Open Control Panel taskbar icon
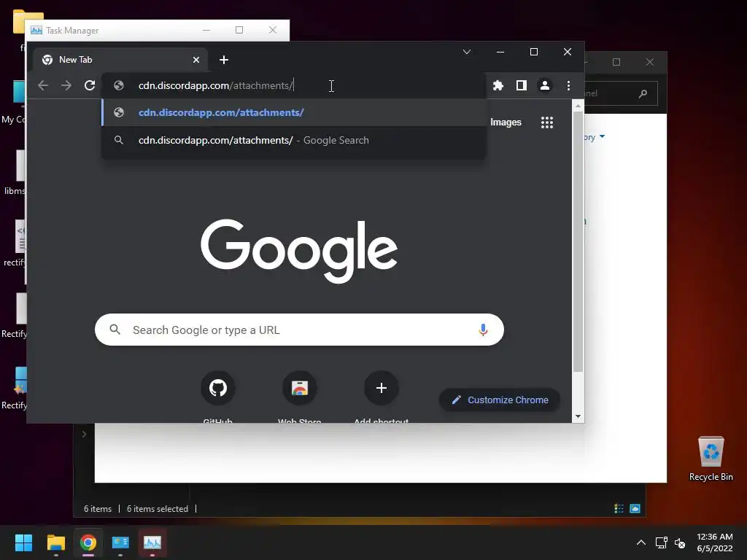747x560 pixels. pos(120,542)
